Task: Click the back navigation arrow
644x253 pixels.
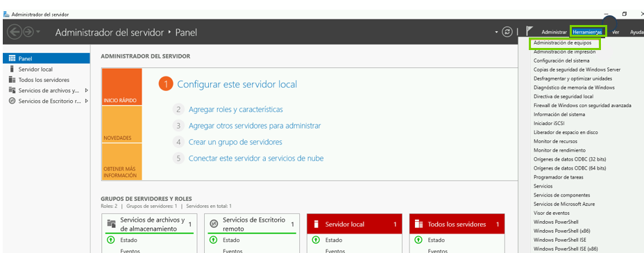Action: pos(14,32)
